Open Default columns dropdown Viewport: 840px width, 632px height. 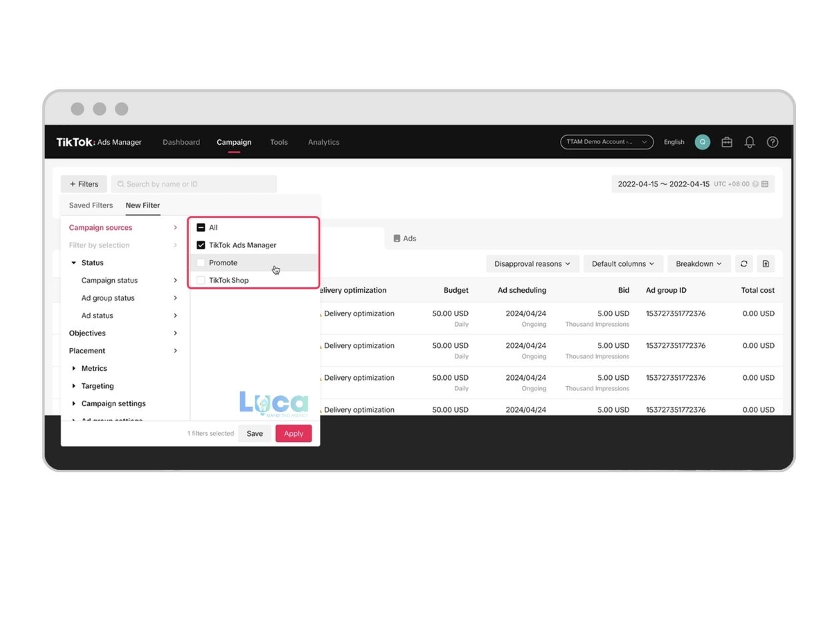coord(623,263)
